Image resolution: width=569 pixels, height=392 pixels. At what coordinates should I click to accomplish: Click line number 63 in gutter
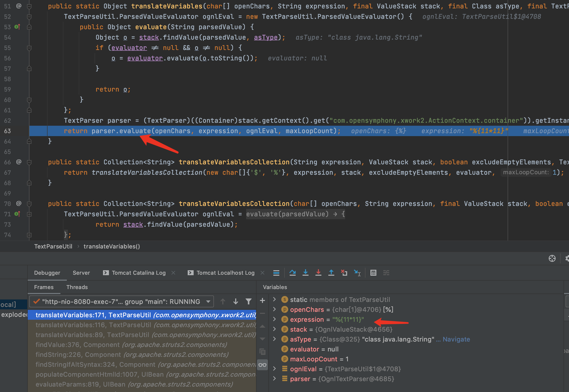click(7, 131)
